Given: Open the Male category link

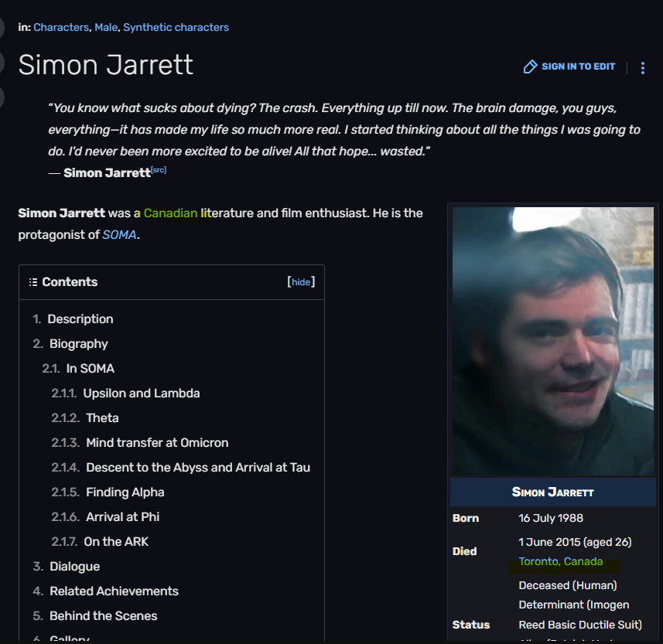Looking at the screenshot, I should [106, 28].
